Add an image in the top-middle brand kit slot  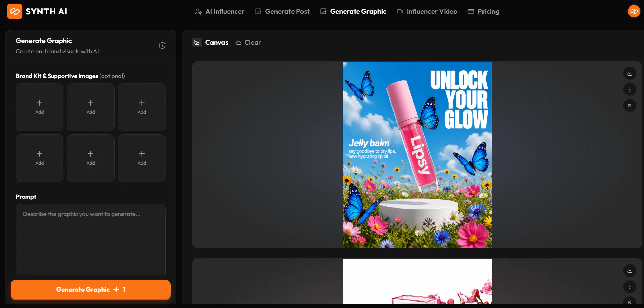click(x=91, y=107)
